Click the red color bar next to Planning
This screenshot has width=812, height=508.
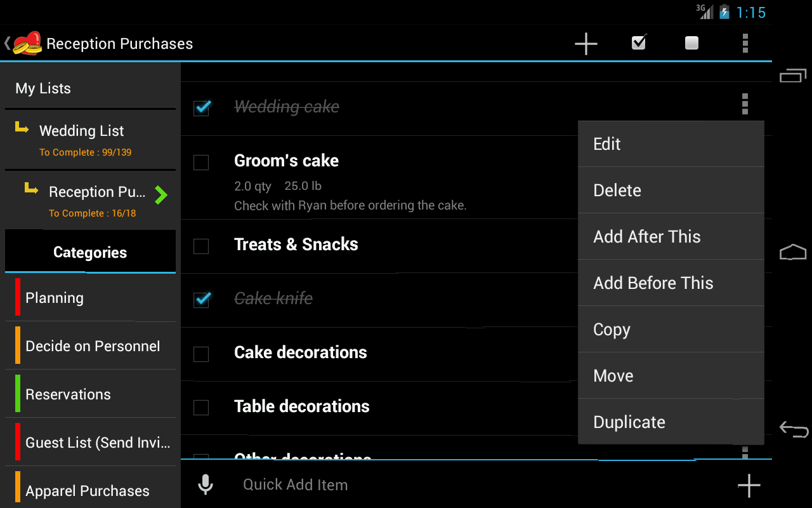(x=16, y=297)
